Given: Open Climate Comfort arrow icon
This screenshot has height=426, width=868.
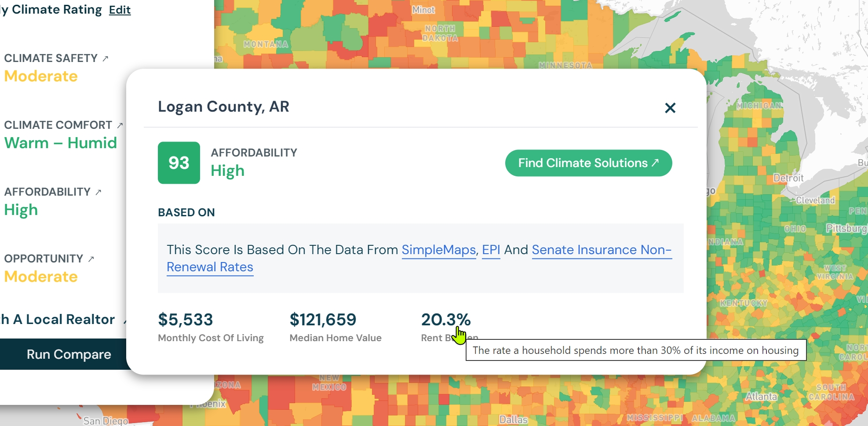Looking at the screenshot, I should [x=120, y=125].
